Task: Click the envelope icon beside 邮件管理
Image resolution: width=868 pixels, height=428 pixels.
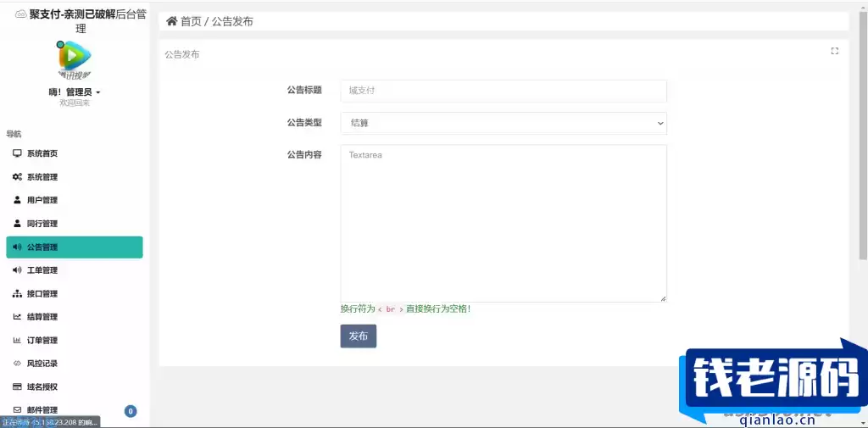Action: [17, 409]
